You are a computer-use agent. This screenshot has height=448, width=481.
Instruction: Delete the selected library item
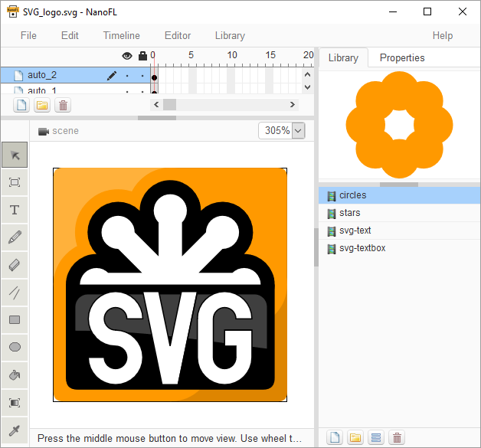coord(397,437)
